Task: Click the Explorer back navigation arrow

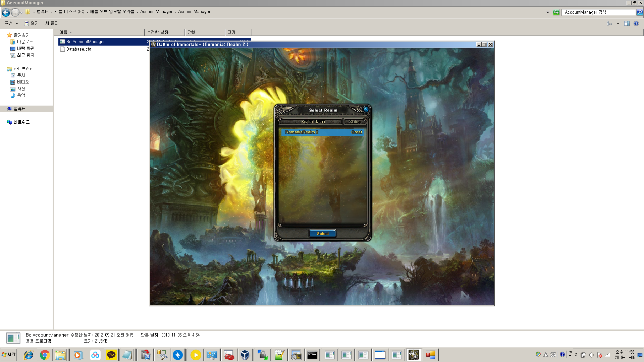Action: point(6,13)
